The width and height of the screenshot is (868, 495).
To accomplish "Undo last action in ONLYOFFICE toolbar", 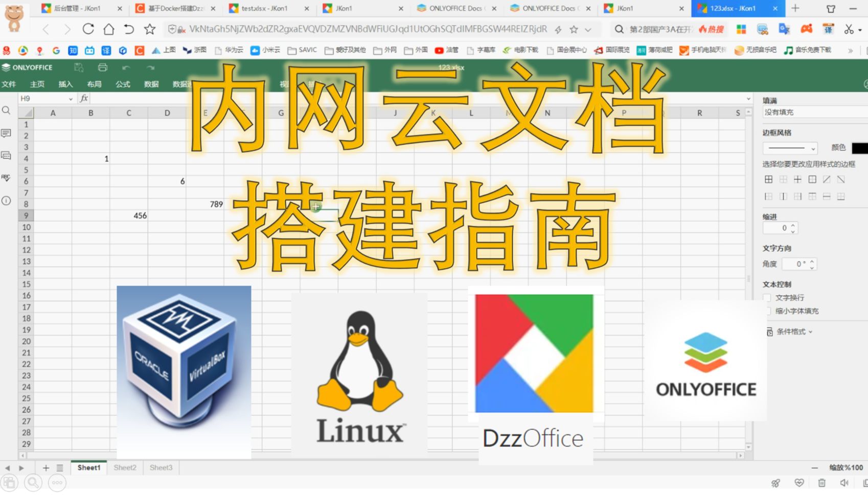I will (126, 67).
